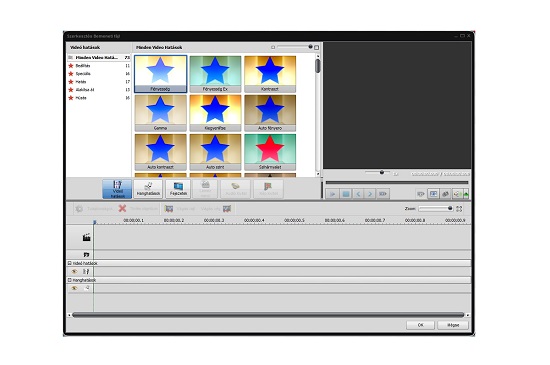The width and height of the screenshot is (550, 365).
Task: Click the OK button
Action: click(x=420, y=325)
